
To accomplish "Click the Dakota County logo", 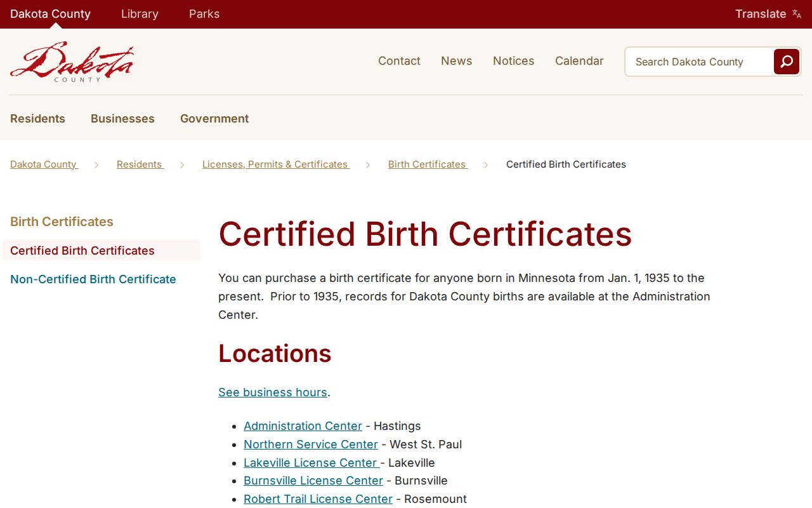I will [72, 62].
